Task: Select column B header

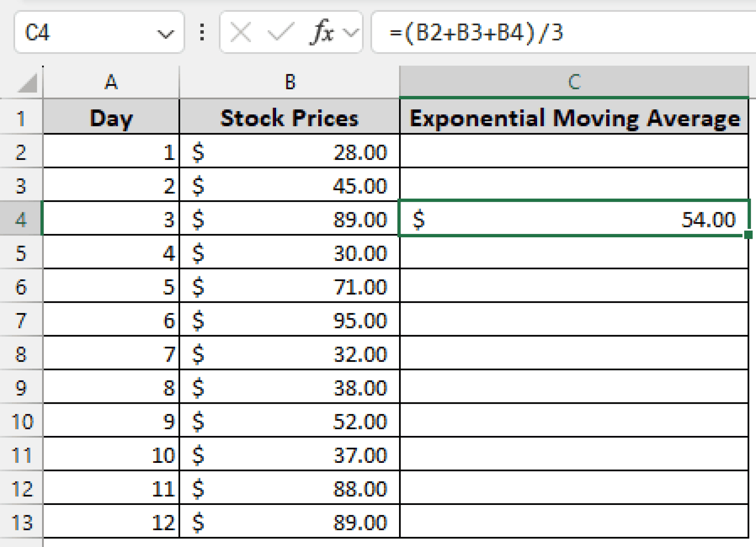Action: 290,82
